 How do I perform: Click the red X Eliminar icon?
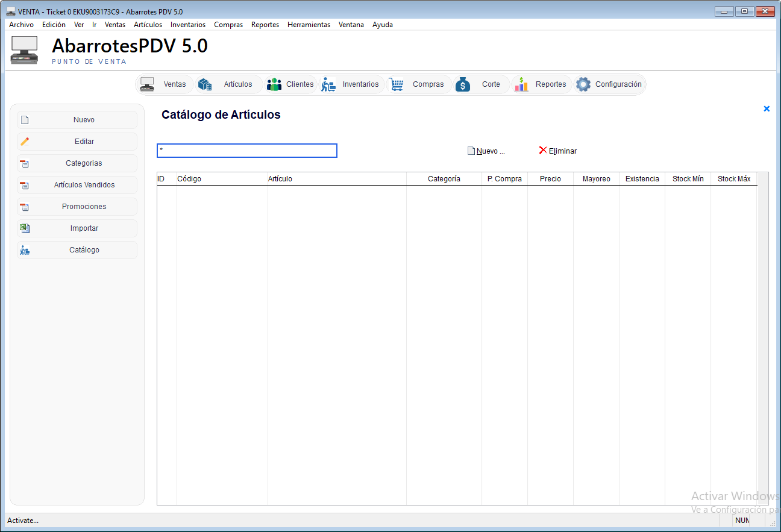pos(543,150)
